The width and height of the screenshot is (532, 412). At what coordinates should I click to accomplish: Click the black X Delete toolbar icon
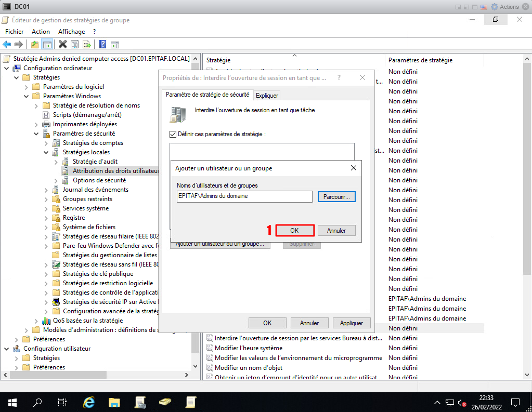tap(63, 45)
